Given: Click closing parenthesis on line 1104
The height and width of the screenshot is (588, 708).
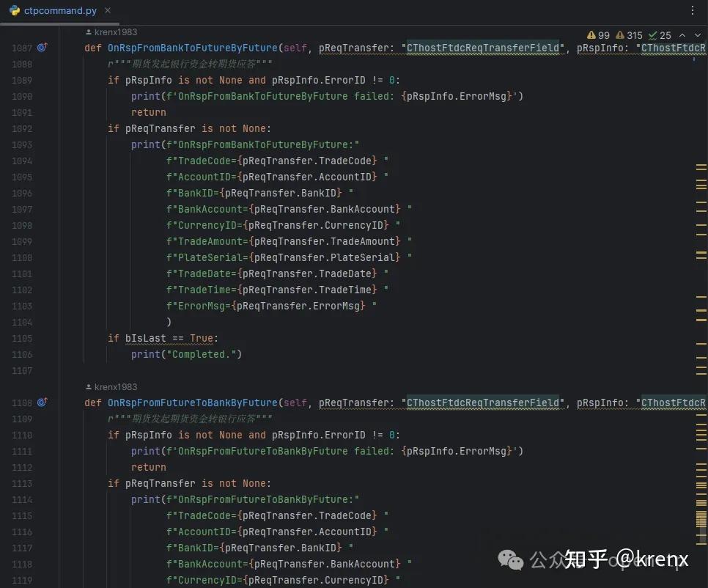Looking at the screenshot, I should coord(169,322).
